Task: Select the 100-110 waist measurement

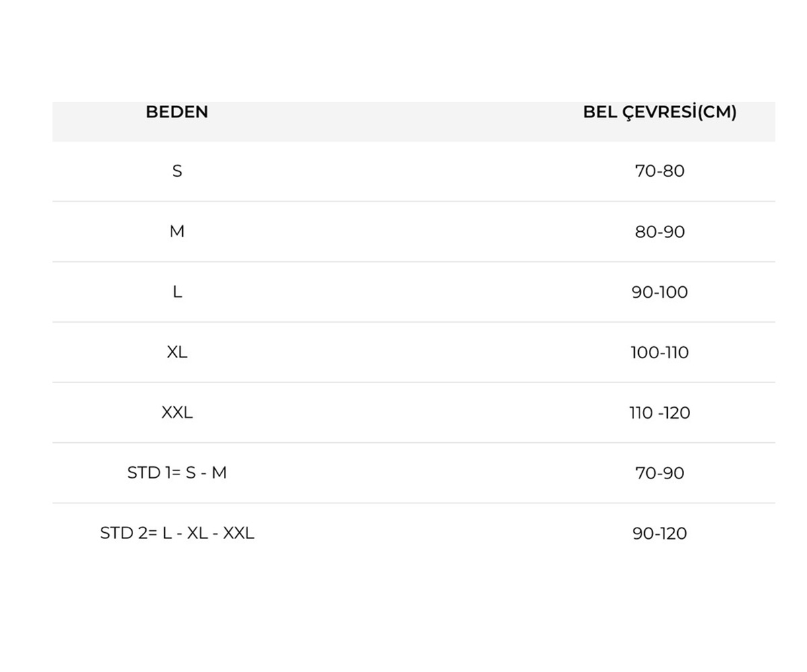Action: coord(659,352)
